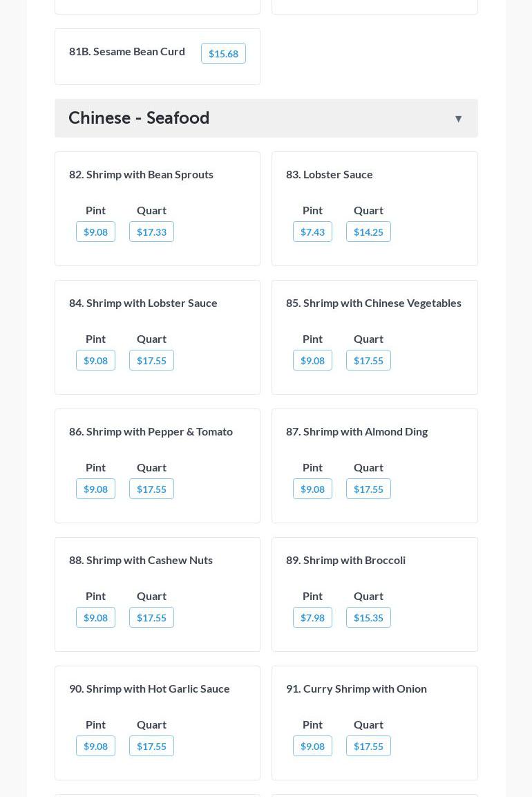Choose Lobster Sauce Pint at $7.43

coord(312,232)
